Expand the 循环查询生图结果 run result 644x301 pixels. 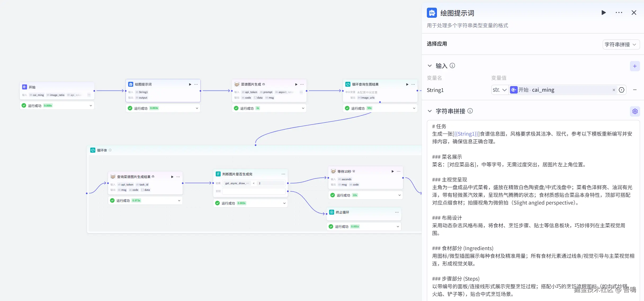(414, 108)
